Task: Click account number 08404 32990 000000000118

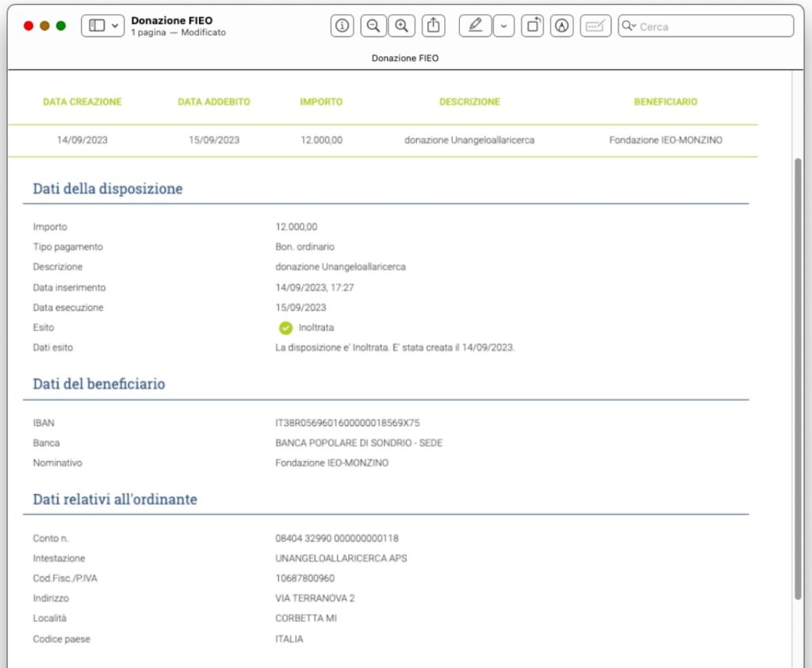Action: [337, 539]
